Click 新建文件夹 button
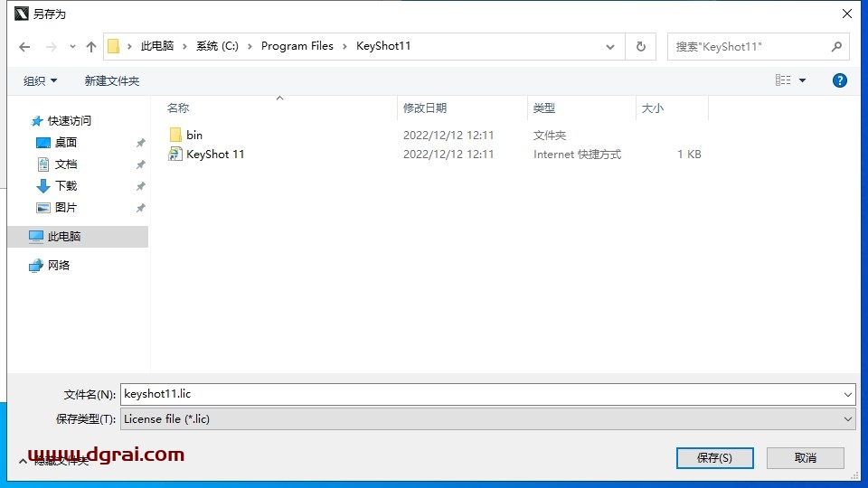This screenshot has width=868, height=488. [x=112, y=80]
